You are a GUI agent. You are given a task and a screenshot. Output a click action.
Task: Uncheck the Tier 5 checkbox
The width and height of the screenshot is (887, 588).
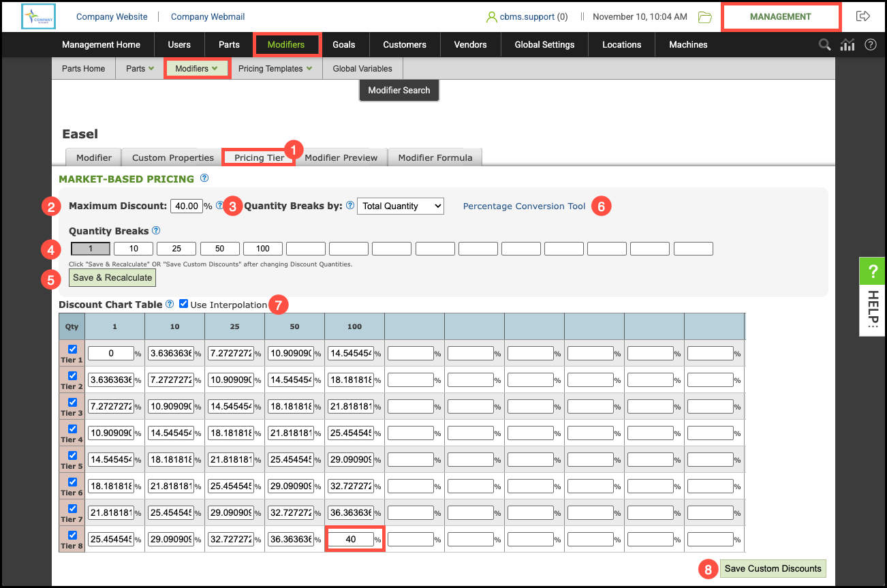(72, 456)
